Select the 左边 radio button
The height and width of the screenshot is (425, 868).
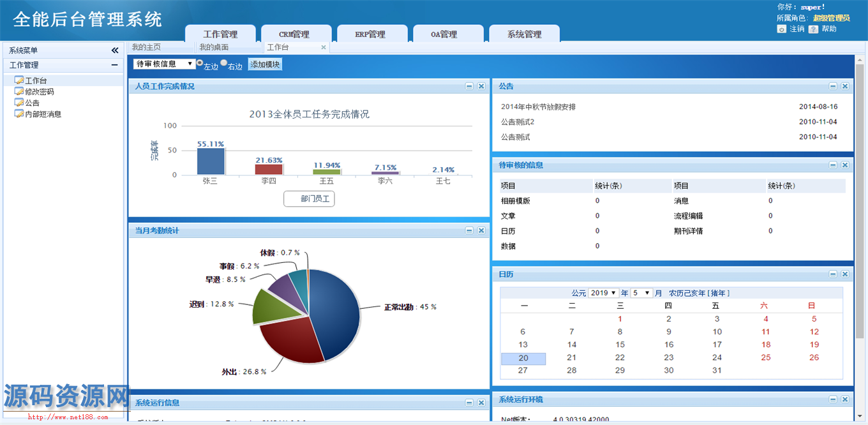pos(200,63)
